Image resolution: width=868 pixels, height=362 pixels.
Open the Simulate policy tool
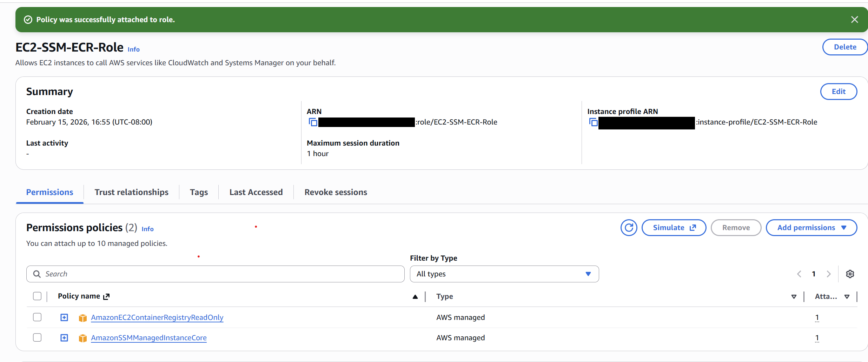(x=674, y=228)
